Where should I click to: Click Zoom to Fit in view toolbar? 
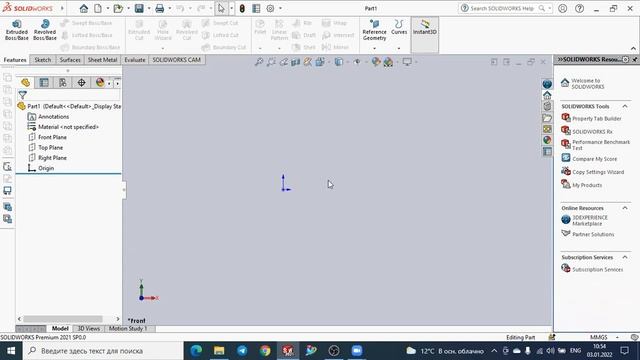pos(259,62)
